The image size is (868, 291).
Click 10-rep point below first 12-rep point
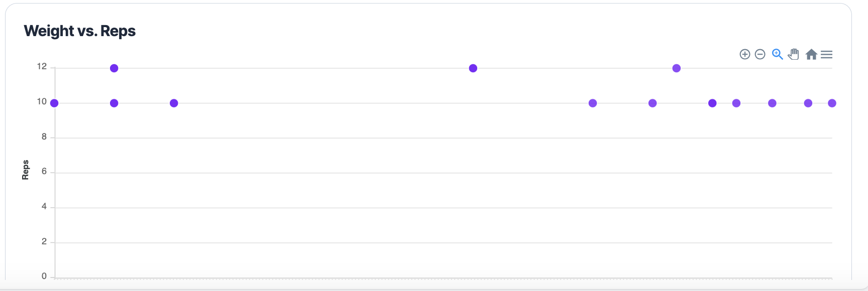[x=114, y=103]
